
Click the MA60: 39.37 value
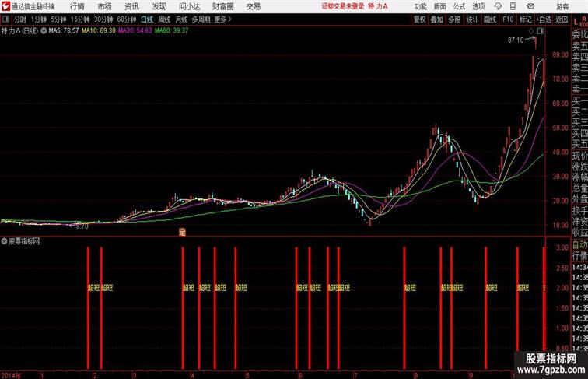coord(172,31)
